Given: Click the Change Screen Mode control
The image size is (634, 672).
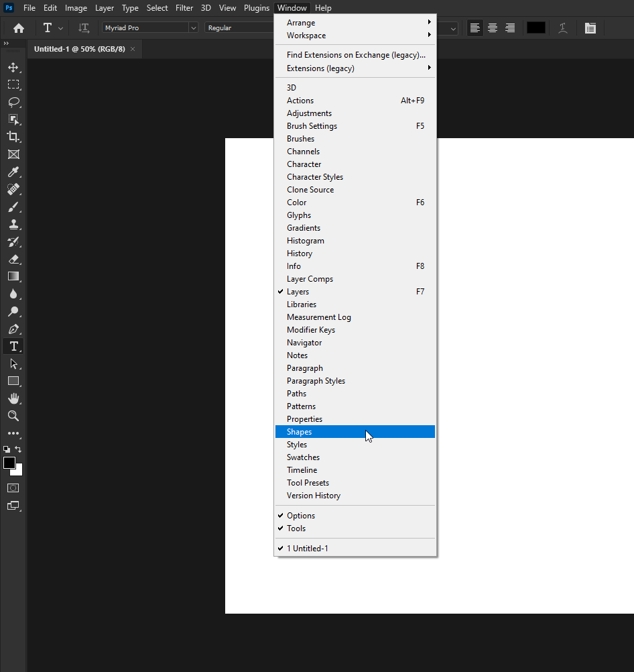Looking at the screenshot, I should (x=13, y=506).
